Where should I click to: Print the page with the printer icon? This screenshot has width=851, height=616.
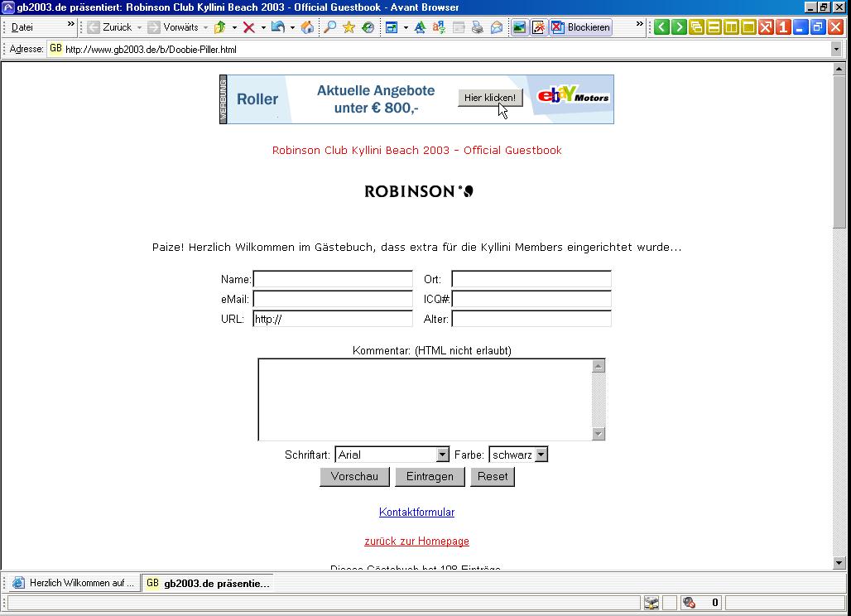click(x=478, y=27)
